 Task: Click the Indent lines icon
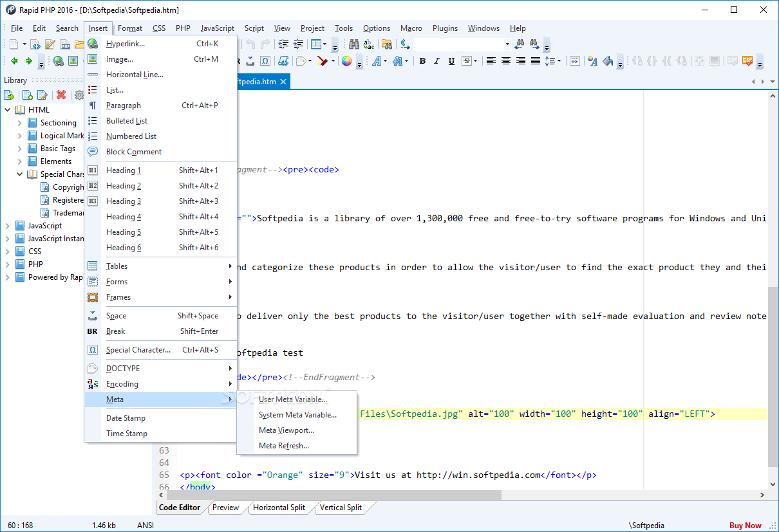click(283, 44)
